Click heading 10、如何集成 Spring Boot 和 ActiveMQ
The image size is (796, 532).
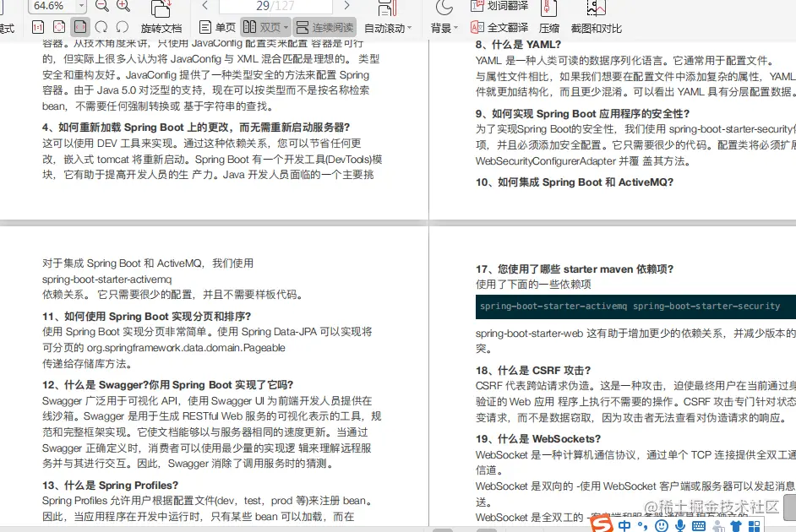(x=574, y=182)
